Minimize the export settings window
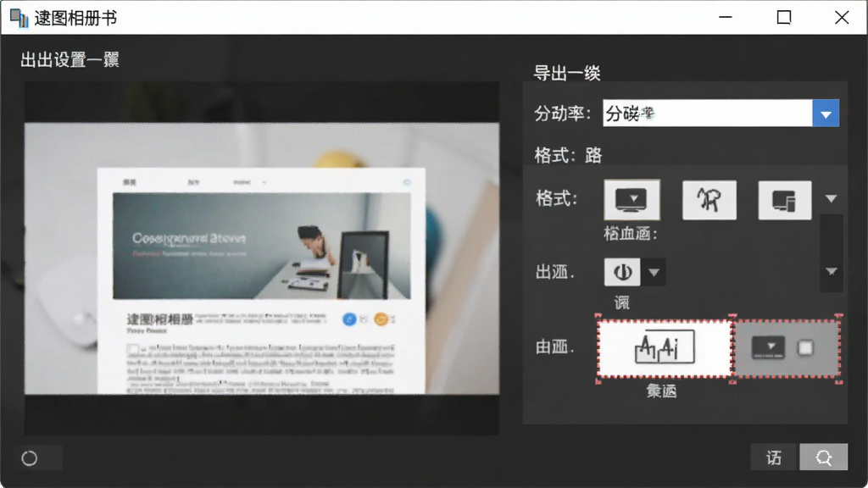 pos(726,17)
